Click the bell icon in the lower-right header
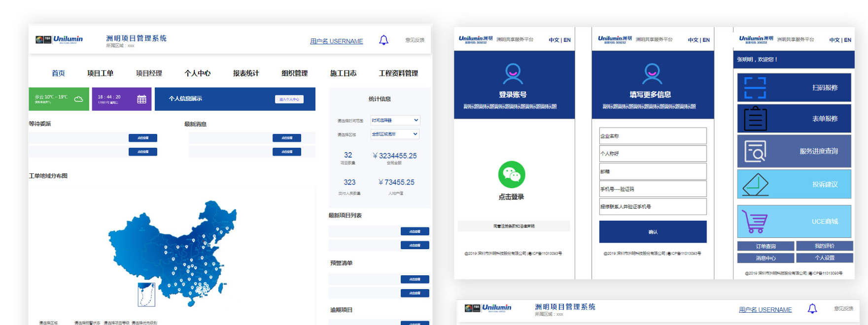868x325 pixels. click(812, 309)
